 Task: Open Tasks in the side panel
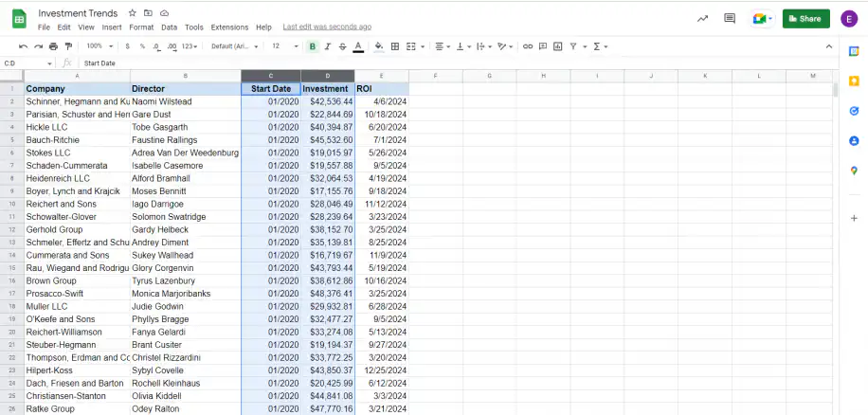click(854, 111)
